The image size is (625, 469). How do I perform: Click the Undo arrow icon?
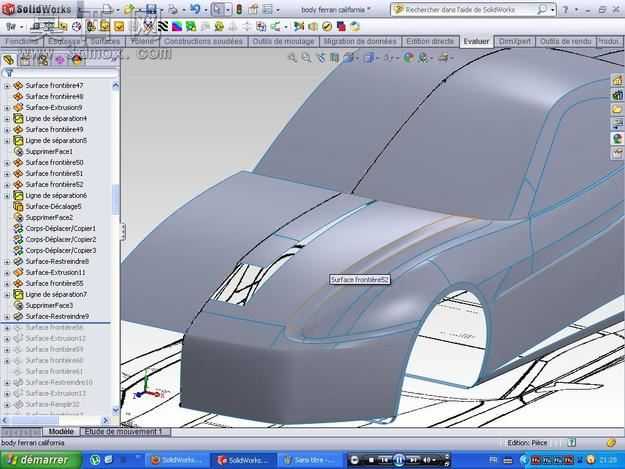195,9
